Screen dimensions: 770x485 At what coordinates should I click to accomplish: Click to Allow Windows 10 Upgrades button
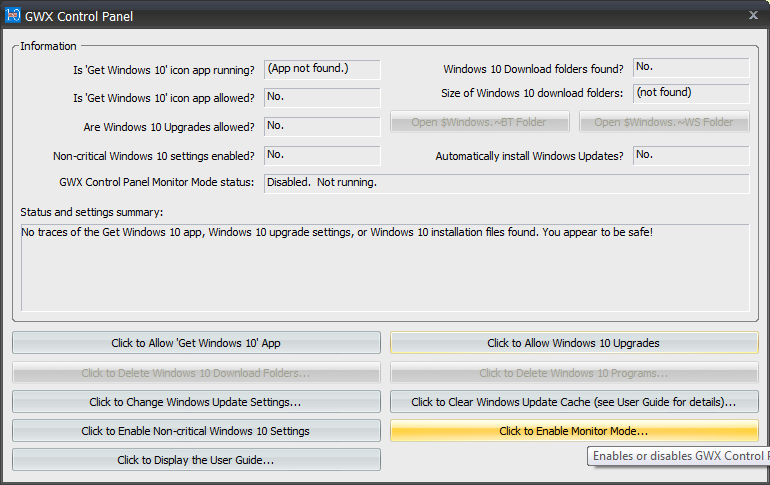click(574, 343)
